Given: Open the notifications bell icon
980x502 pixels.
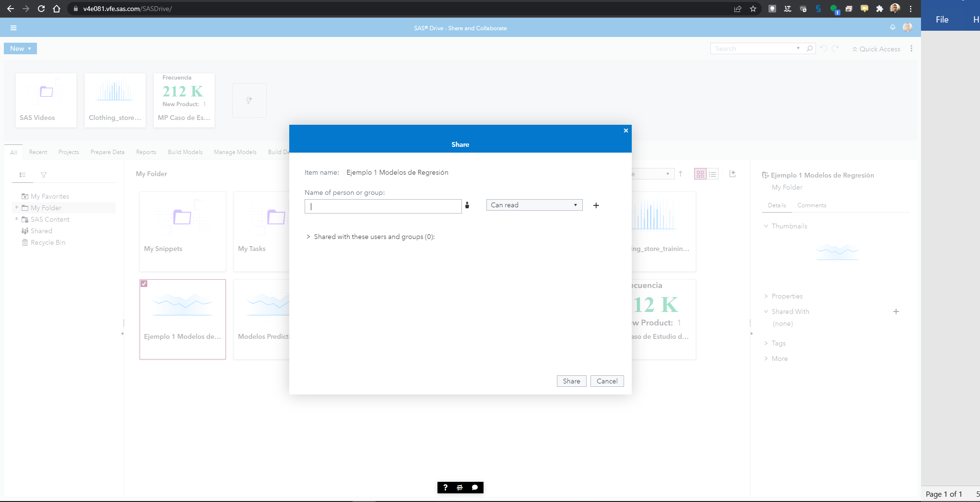Looking at the screenshot, I should [x=893, y=27].
